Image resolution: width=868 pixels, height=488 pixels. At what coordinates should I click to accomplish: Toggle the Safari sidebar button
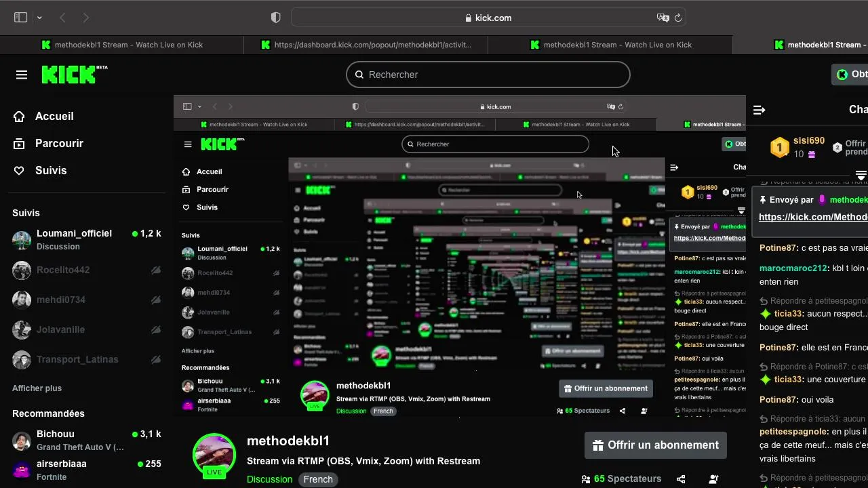tap(20, 18)
